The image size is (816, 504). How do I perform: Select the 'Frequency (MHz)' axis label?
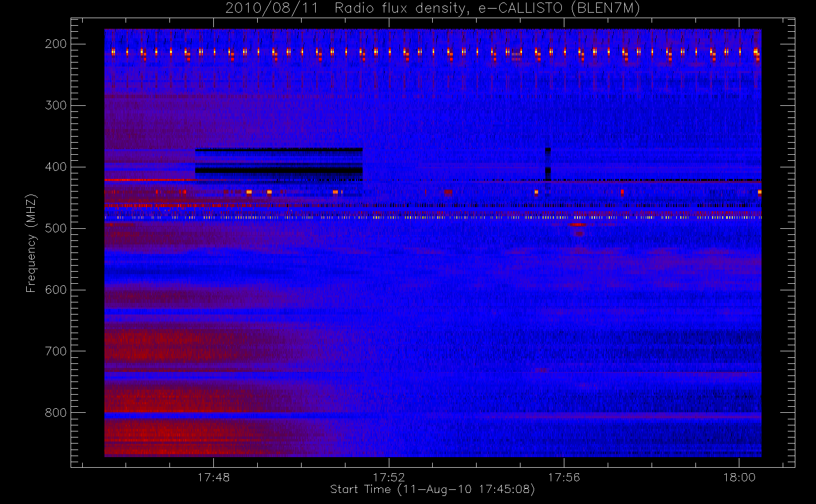point(31,242)
